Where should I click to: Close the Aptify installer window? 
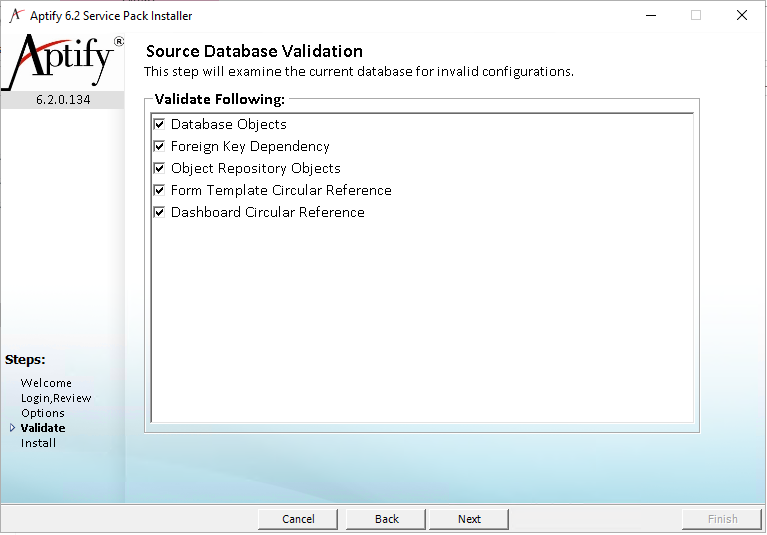pos(742,16)
